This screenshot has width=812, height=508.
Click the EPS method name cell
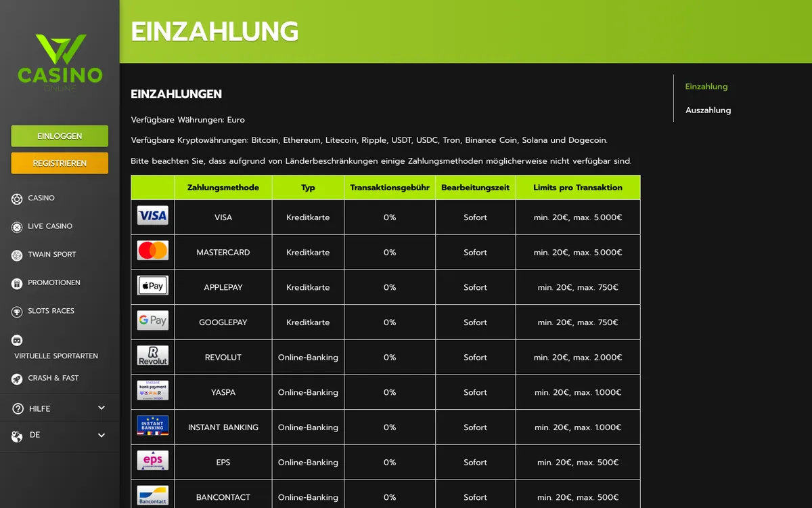[223, 463]
